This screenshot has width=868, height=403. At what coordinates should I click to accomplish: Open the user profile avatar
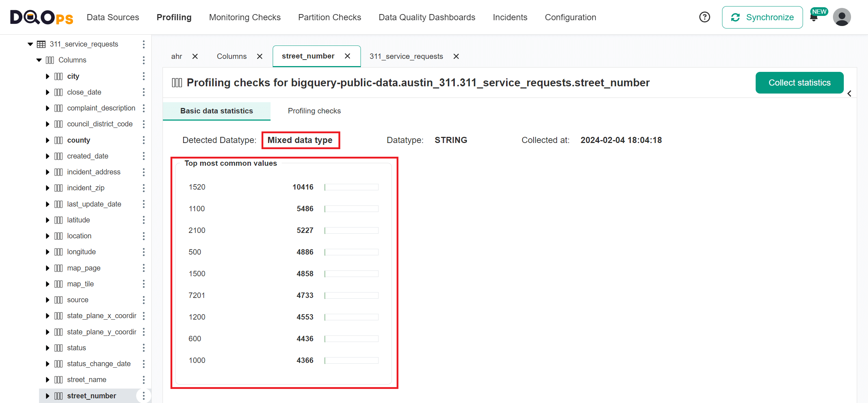tap(842, 17)
